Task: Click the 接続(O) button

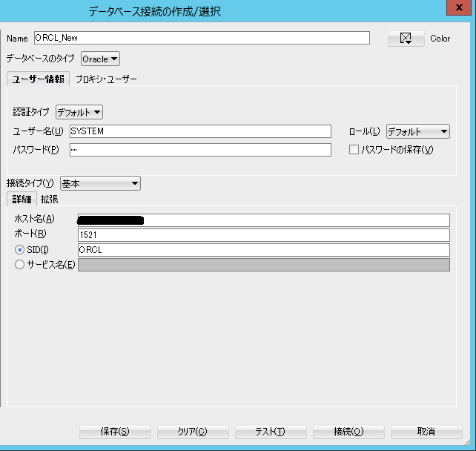Action: click(348, 432)
